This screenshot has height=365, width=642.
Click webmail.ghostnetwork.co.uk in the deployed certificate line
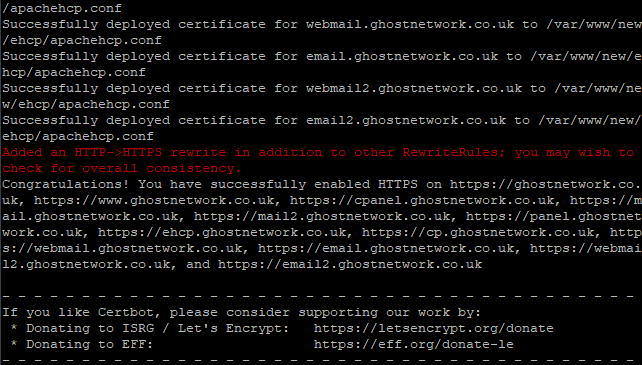click(x=410, y=25)
